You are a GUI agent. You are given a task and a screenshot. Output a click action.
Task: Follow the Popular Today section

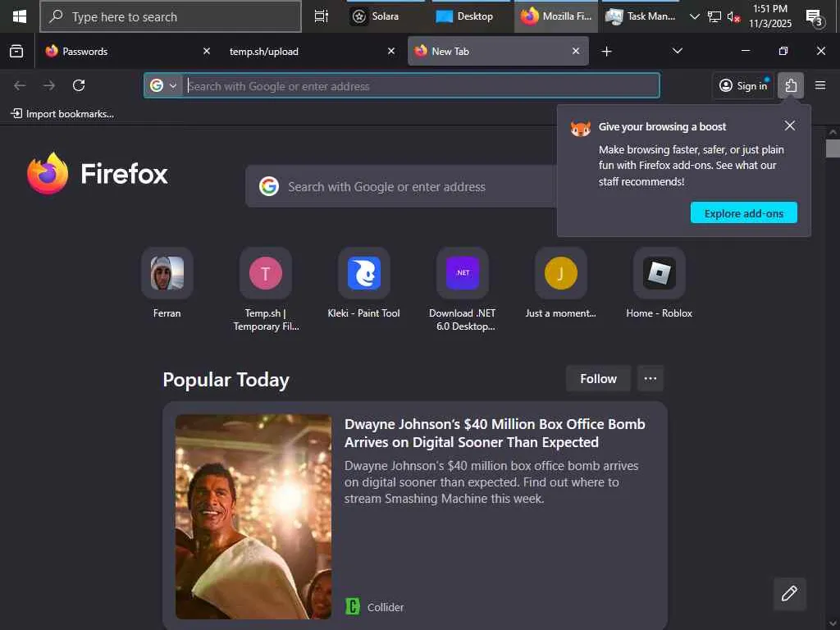pos(598,379)
